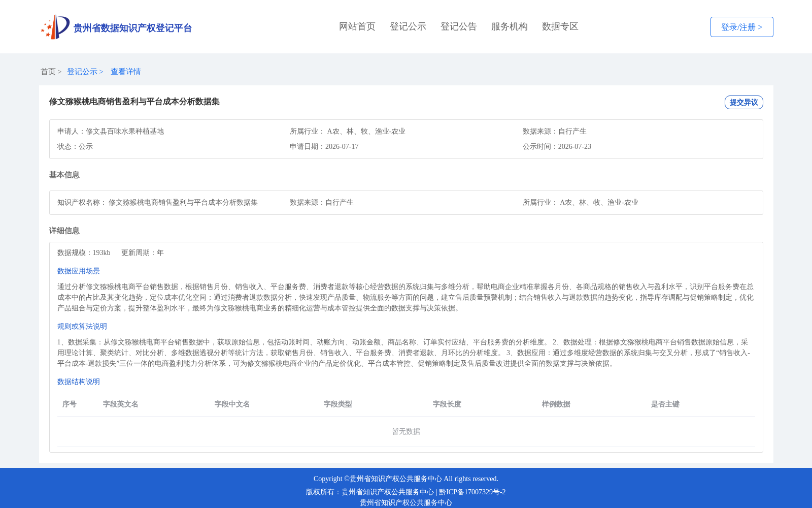Image resolution: width=812 pixels, height=508 pixels.
Task: Click the 数据结构说明 heading
Action: [79, 382]
